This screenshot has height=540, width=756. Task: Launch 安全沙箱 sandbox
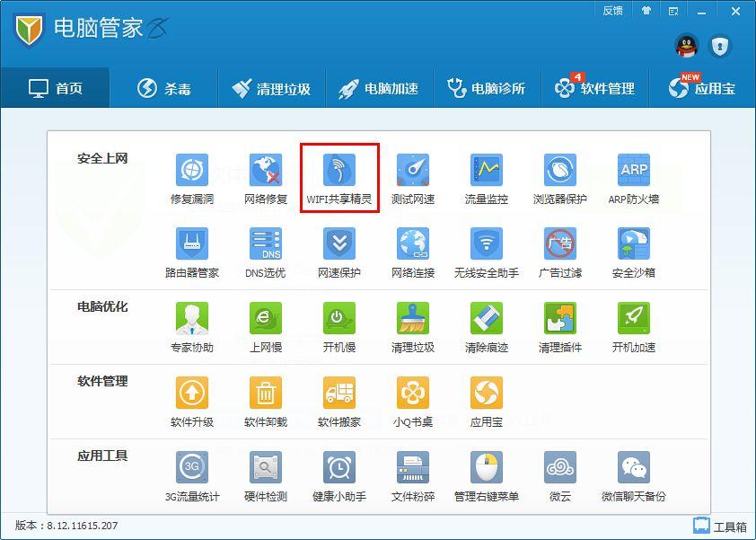[x=634, y=252]
